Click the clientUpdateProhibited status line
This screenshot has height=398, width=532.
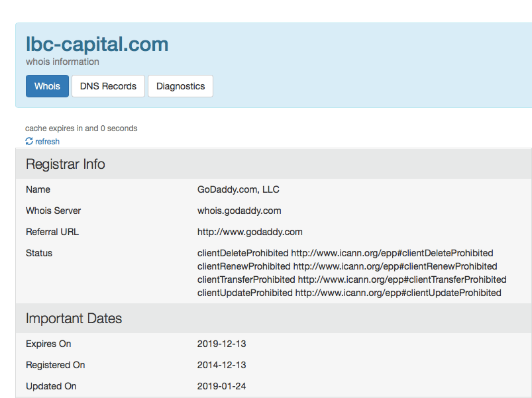coord(349,293)
